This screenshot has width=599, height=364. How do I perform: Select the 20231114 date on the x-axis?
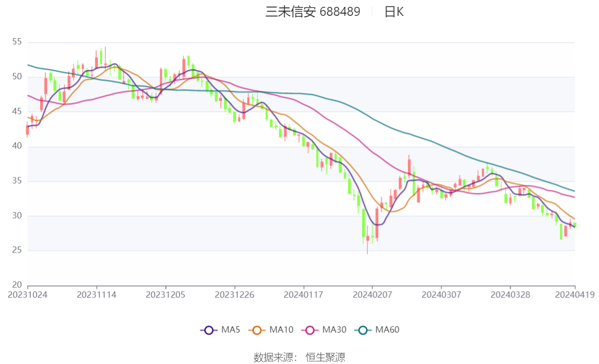(96, 295)
